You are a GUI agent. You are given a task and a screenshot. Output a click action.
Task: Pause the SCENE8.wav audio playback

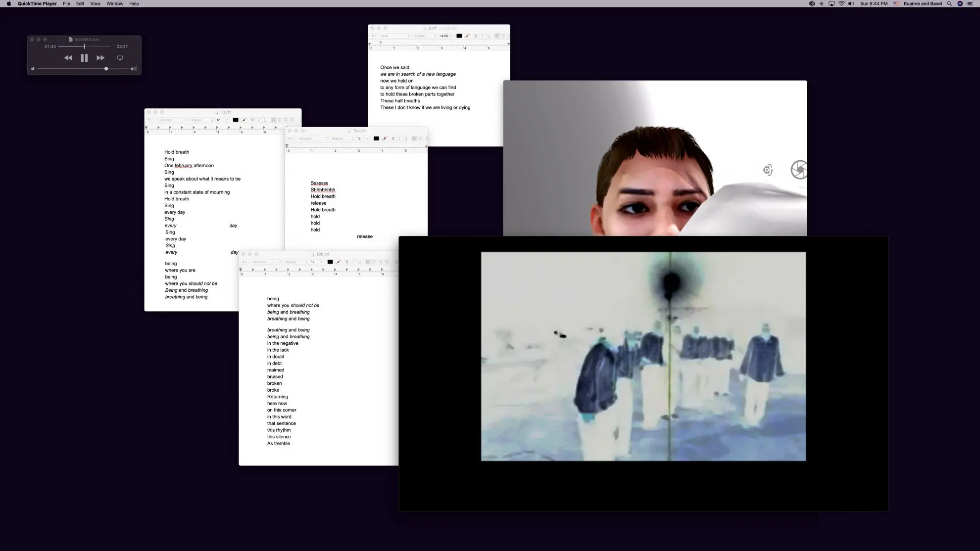84,58
